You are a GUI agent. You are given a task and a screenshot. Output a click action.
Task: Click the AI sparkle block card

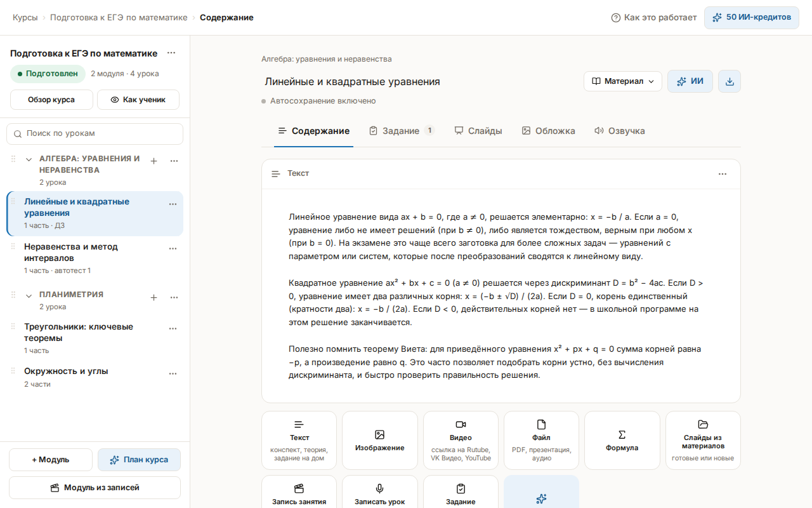[x=541, y=492]
